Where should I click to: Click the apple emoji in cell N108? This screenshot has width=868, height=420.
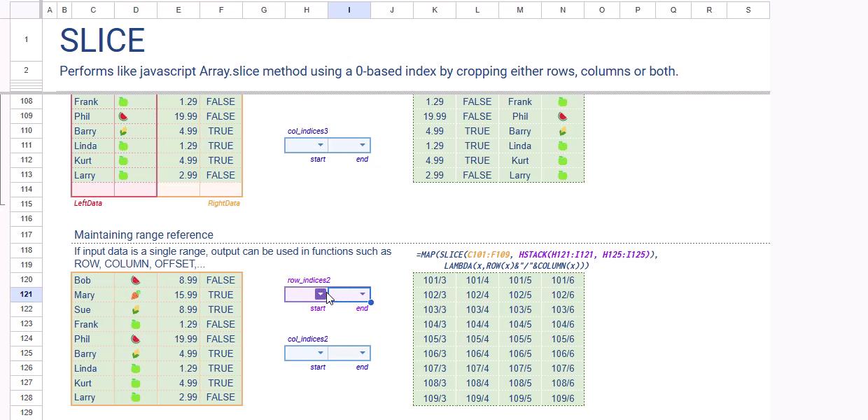click(x=563, y=101)
